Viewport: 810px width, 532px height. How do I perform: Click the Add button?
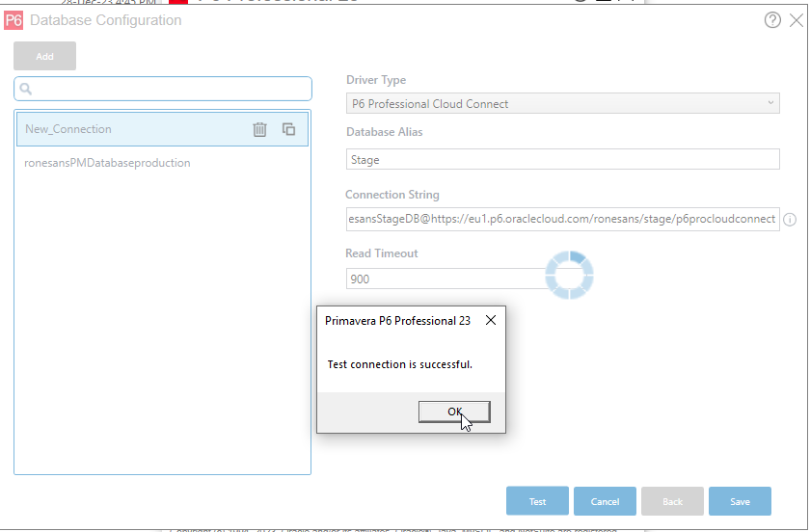pos(44,56)
